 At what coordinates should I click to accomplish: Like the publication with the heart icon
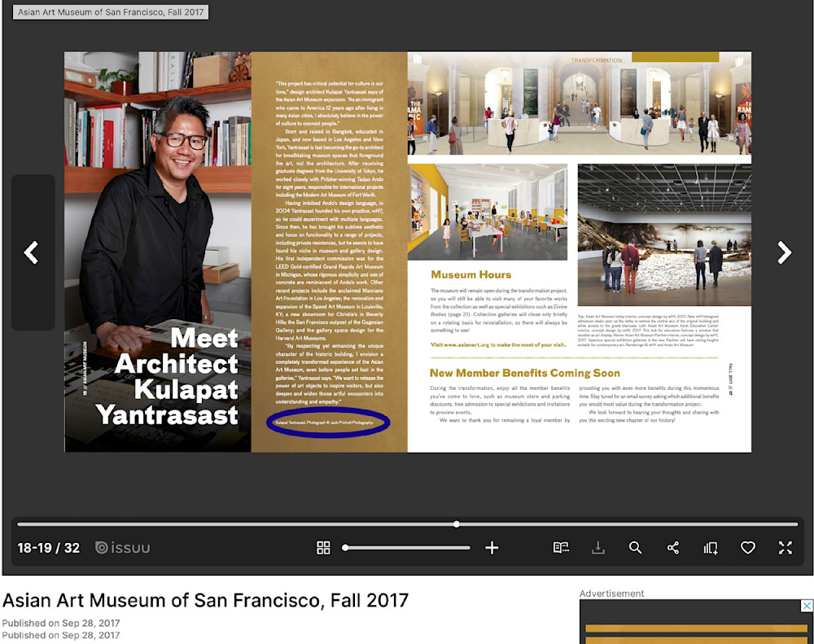pyautogui.click(x=748, y=548)
